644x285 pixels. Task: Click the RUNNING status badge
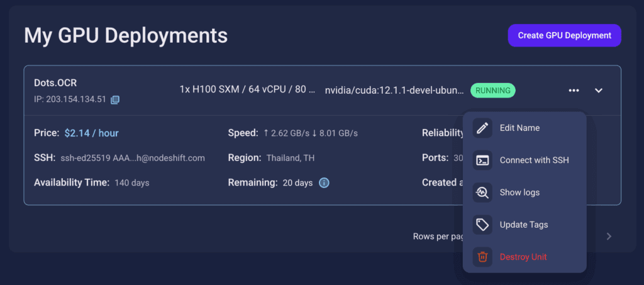tap(493, 91)
